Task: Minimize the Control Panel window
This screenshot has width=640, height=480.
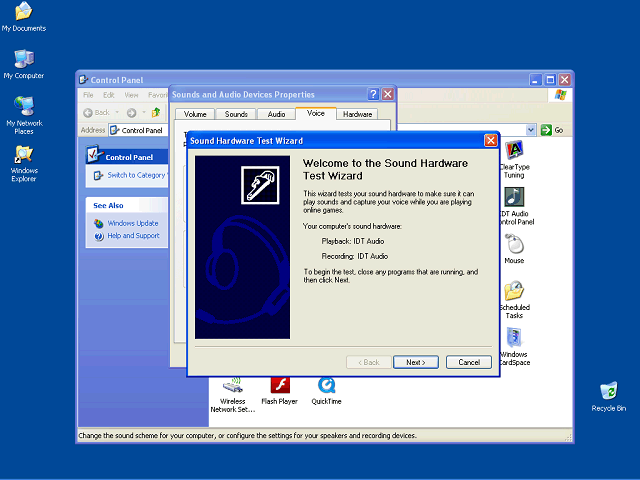Action: (536, 80)
